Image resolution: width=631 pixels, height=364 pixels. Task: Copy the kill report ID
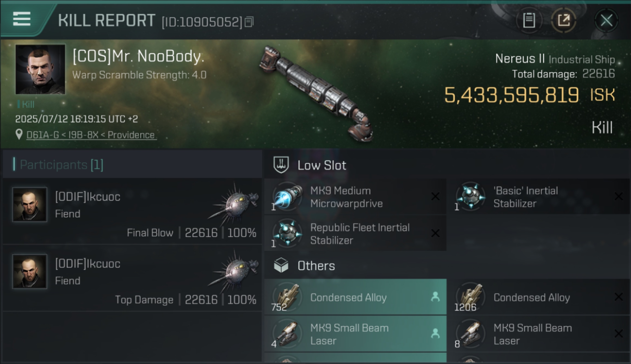point(249,22)
